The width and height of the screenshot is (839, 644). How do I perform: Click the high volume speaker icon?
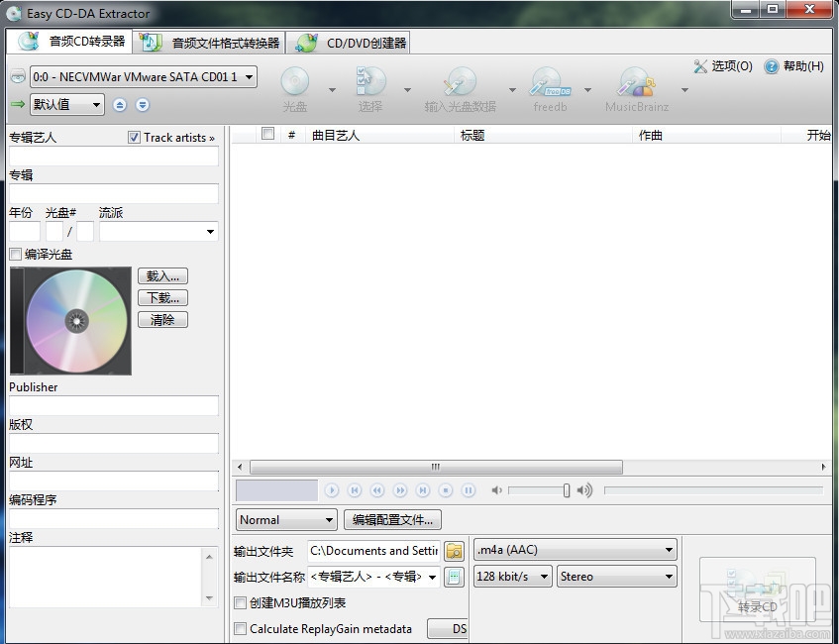pos(584,489)
